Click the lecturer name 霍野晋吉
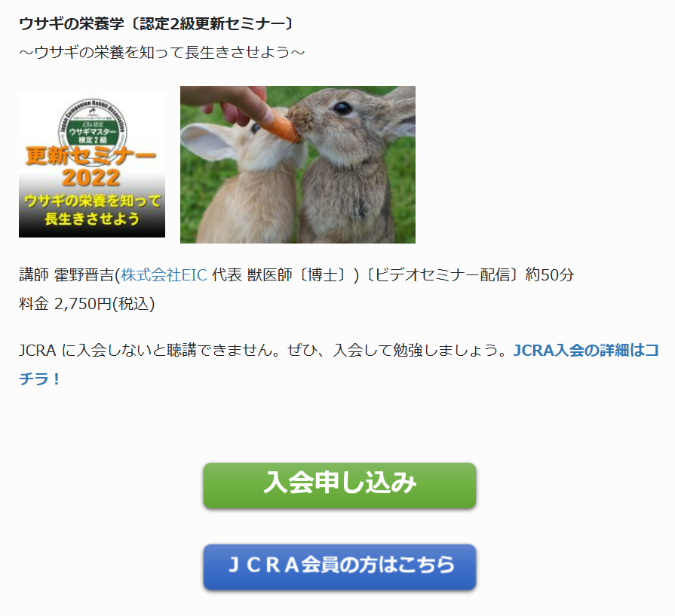675x616 pixels. (84, 274)
